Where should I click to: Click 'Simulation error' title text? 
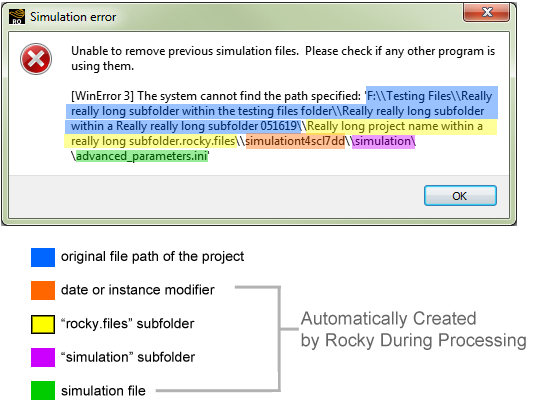[73, 17]
